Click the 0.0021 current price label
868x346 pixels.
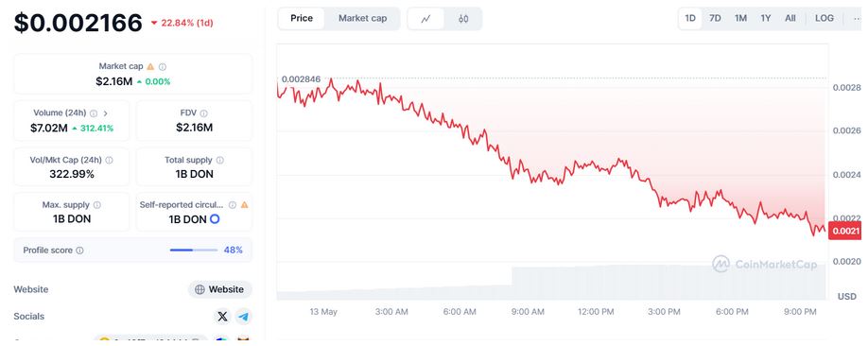pos(846,231)
